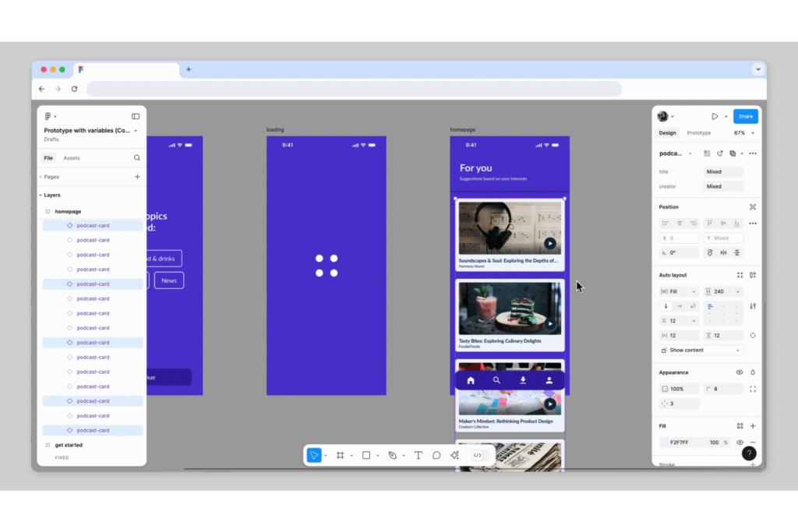The image size is (798, 532).
Task: Expand the Pages section
Action: point(41,177)
